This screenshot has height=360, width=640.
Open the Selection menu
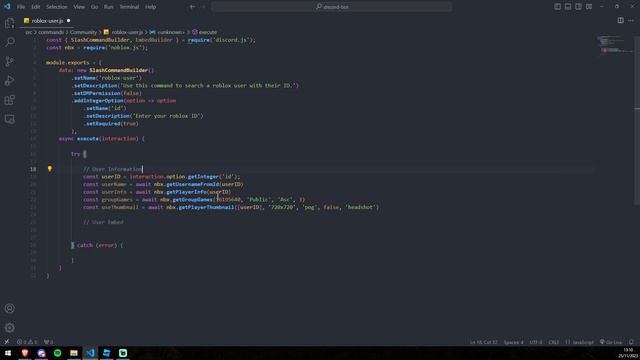[x=56, y=7]
